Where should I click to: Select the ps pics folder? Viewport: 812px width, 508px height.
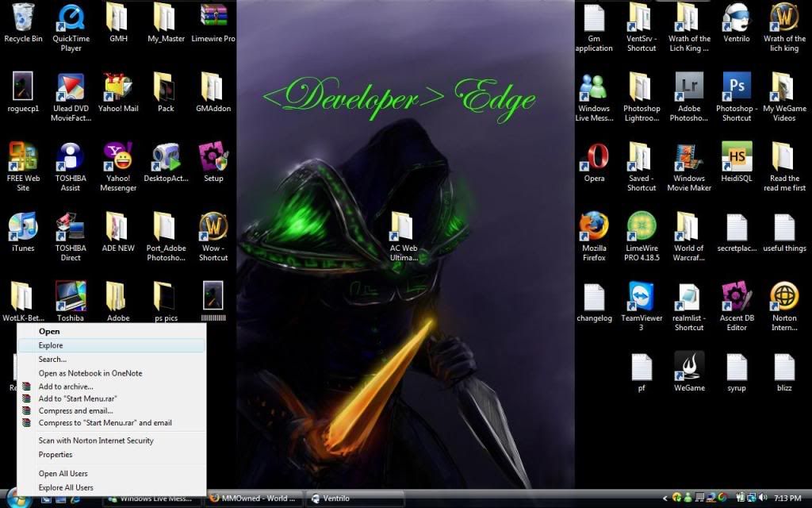166,297
